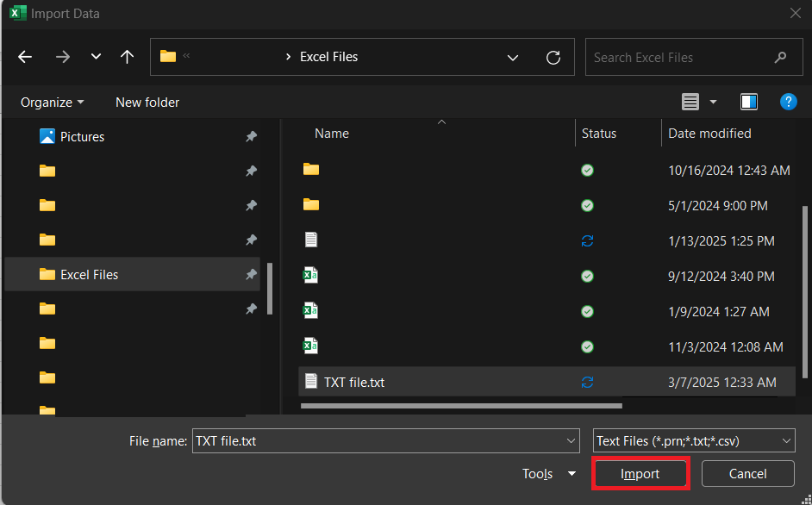
Task: Click the Import button
Action: pyautogui.click(x=640, y=473)
